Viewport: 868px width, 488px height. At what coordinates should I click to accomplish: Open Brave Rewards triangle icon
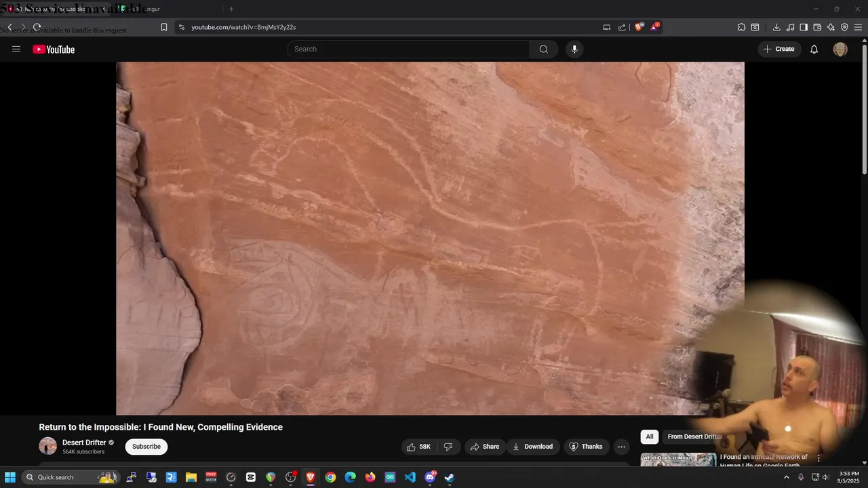[x=655, y=27]
